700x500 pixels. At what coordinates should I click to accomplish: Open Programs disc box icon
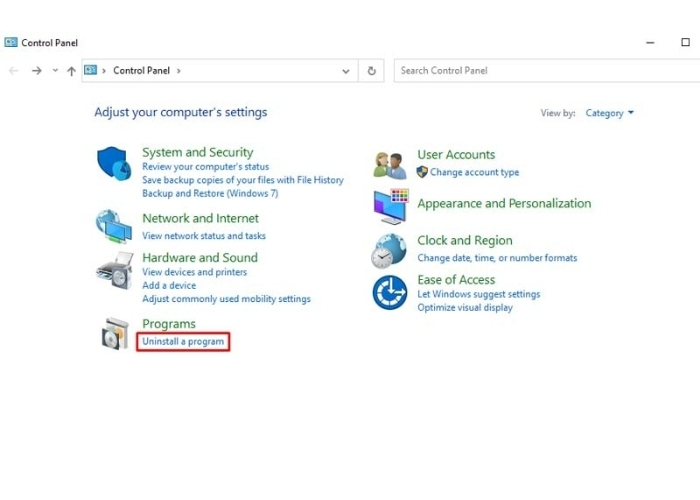pyautogui.click(x=115, y=333)
